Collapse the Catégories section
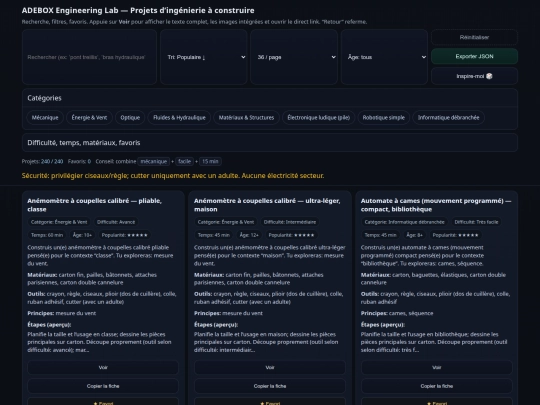The image size is (540, 405). coord(270,98)
